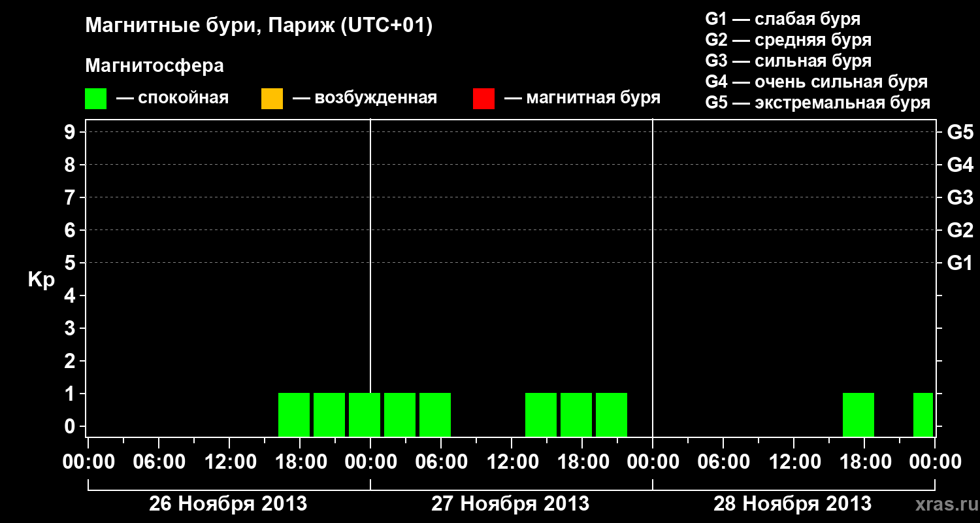Click the 06:00 time label for 28 Ноября
The width and height of the screenshot is (980, 523).
point(723,462)
